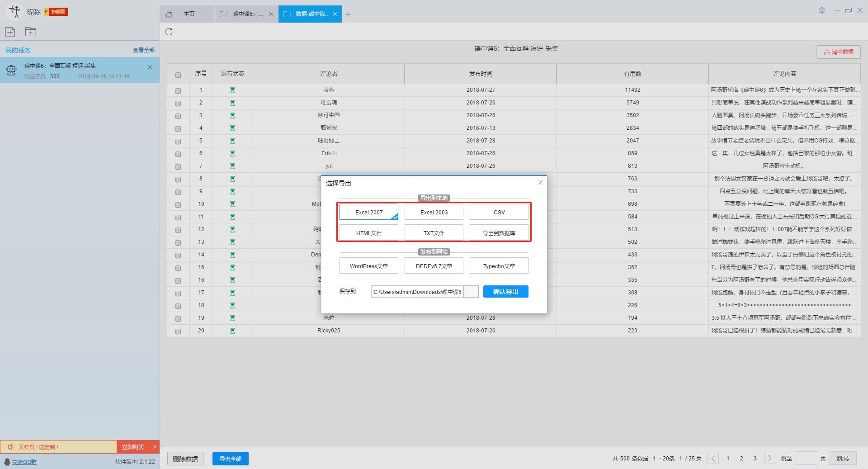Add a new tab with plus icon

(x=348, y=14)
